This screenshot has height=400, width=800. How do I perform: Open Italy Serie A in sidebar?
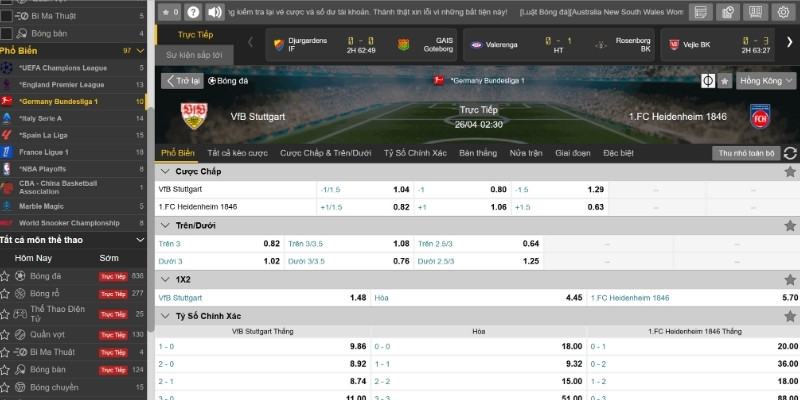coord(73,118)
